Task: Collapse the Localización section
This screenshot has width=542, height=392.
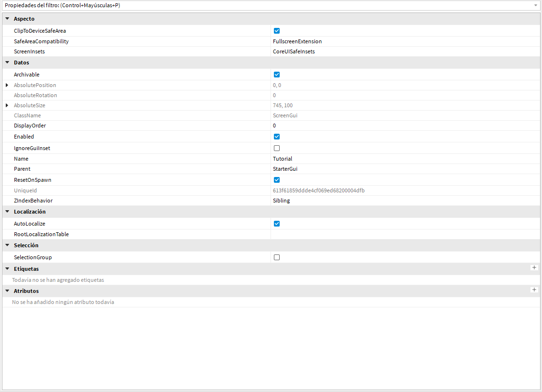Action: (7, 211)
